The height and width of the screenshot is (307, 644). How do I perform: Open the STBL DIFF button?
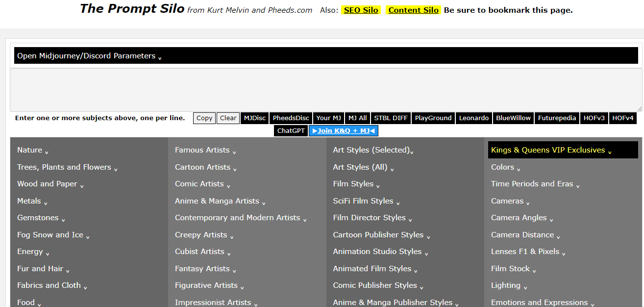[x=391, y=118]
